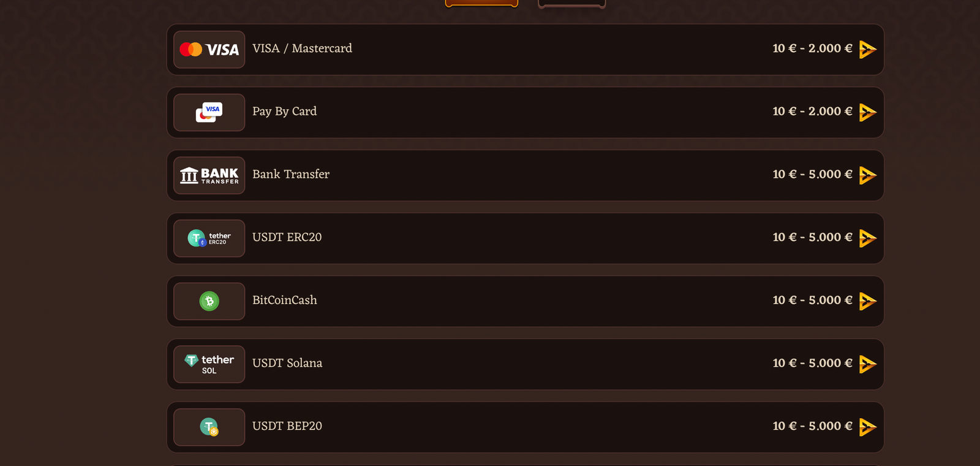This screenshot has height=466, width=980.
Task: Select the Pay By Card payment label
Action: click(284, 112)
